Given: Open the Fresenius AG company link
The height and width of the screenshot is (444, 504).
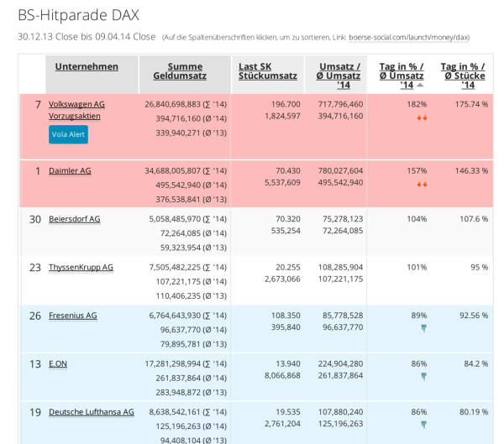Looking at the screenshot, I should click(72, 316).
